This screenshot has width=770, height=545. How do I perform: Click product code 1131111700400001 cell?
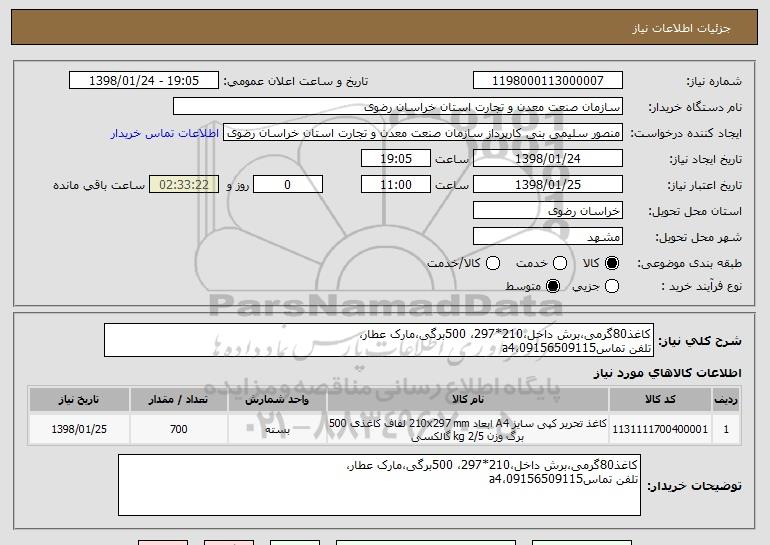[x=660, y=429]
